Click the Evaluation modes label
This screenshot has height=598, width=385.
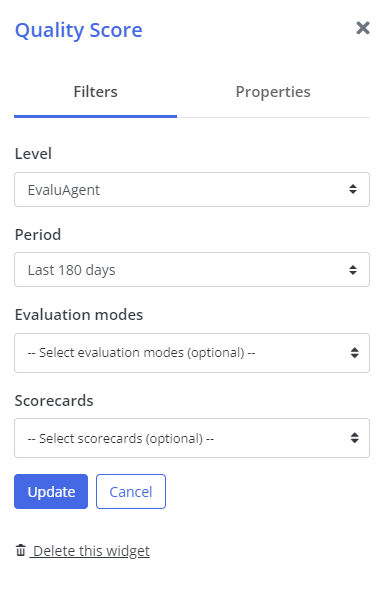pyautogui.click(x=79, y=315)
